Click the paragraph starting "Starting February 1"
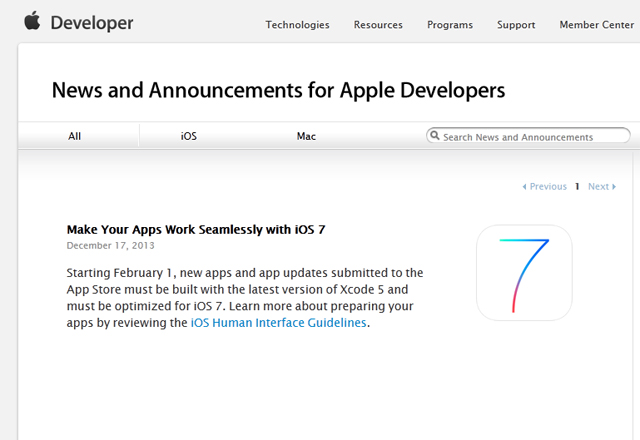The width and height of the screenshot is (640, 440). pyautogui.click(x=245, y=298)
